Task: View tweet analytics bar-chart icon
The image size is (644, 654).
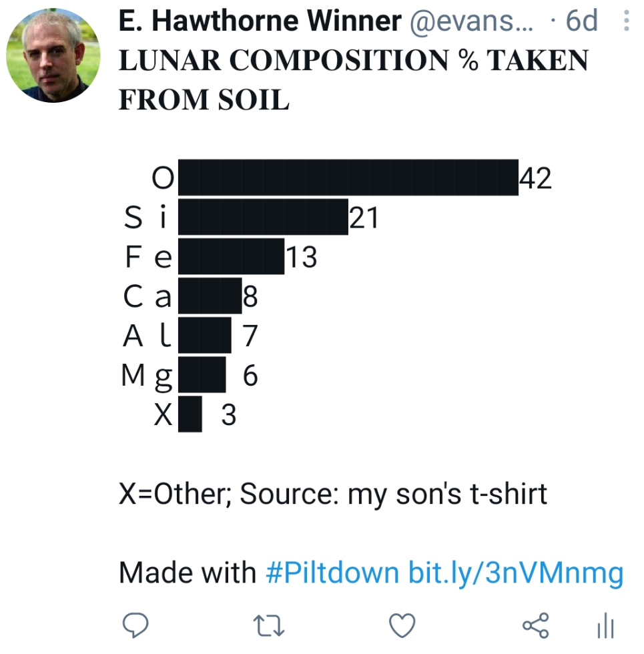Action: coord(606,625)
